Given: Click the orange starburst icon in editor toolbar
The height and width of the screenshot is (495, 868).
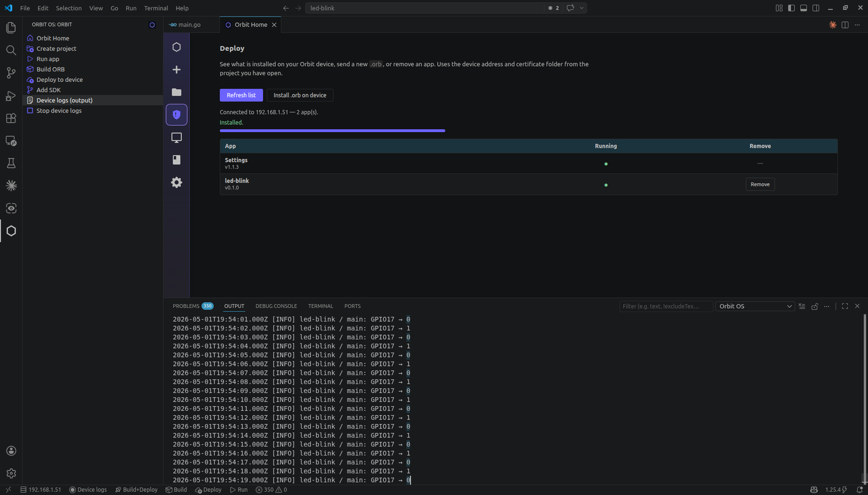Looking at the screenshot, I should click(833, 25).
